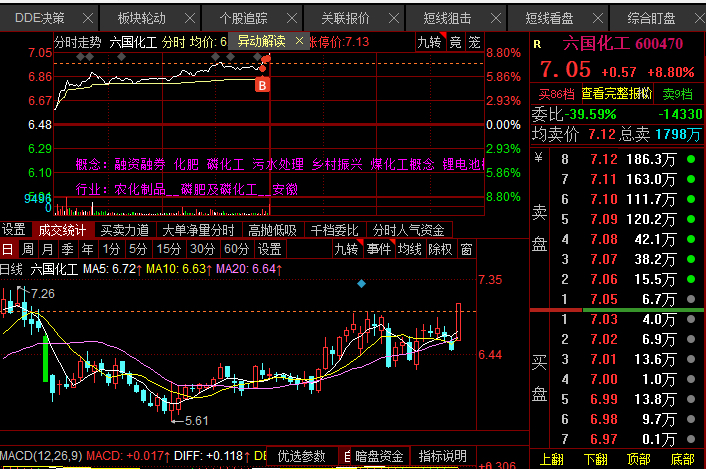Switch K-line period to 日

8,249
